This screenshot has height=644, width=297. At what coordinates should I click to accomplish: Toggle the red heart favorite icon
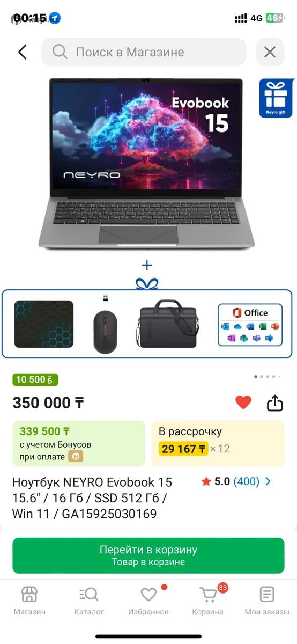click(x=243, y=402)
